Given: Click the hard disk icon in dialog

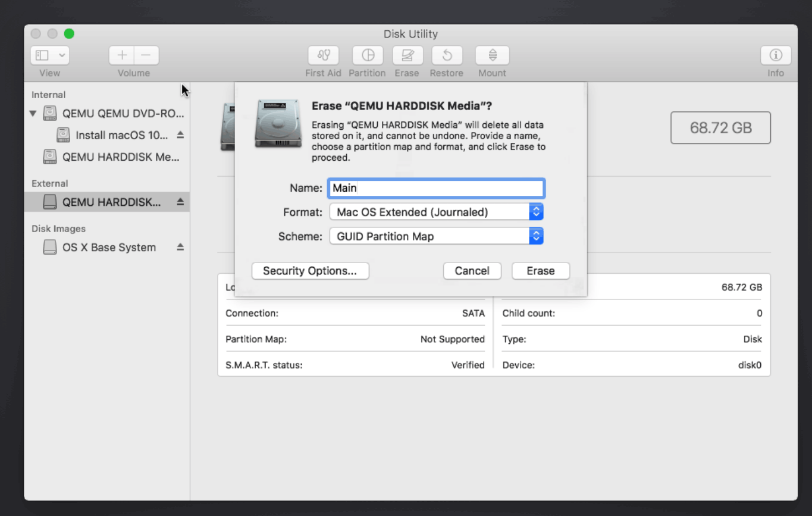Looking at the screenshot, I should pyautogui.click(x=278, y=123).
